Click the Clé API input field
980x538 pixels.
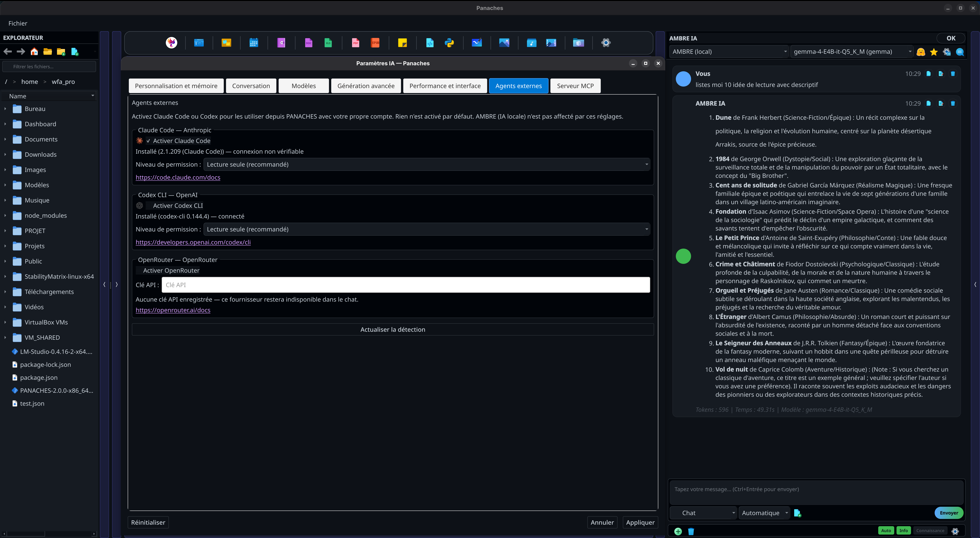pos(406,285)
